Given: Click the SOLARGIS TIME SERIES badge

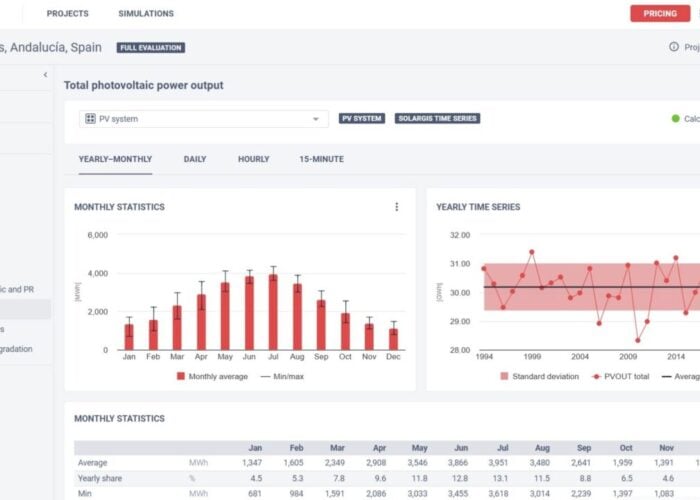Looking at the screenshot, I should click(437, 118).
